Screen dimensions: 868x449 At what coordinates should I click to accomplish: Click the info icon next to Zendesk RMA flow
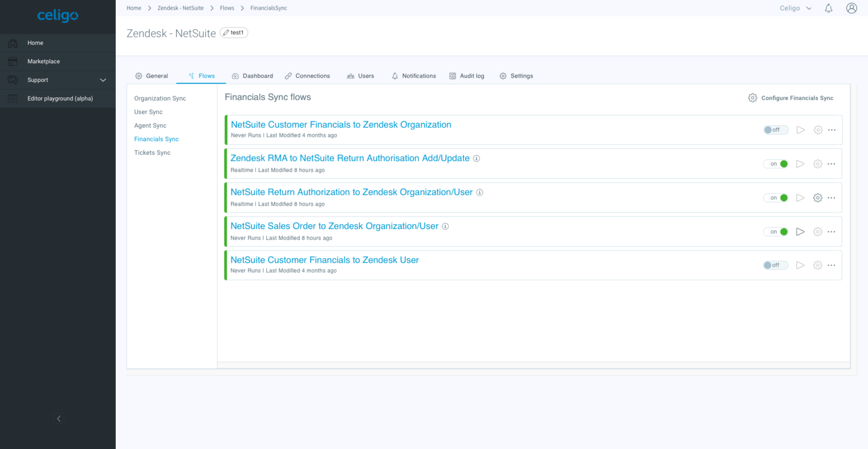pos(476,158)
